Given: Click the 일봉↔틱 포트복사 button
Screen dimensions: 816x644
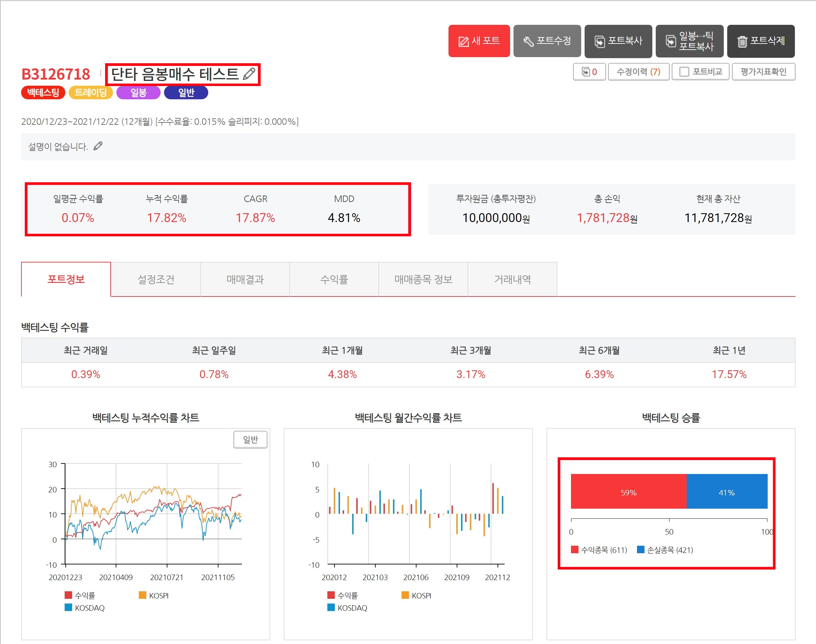Looking at the screenshot, I should 689,41.
